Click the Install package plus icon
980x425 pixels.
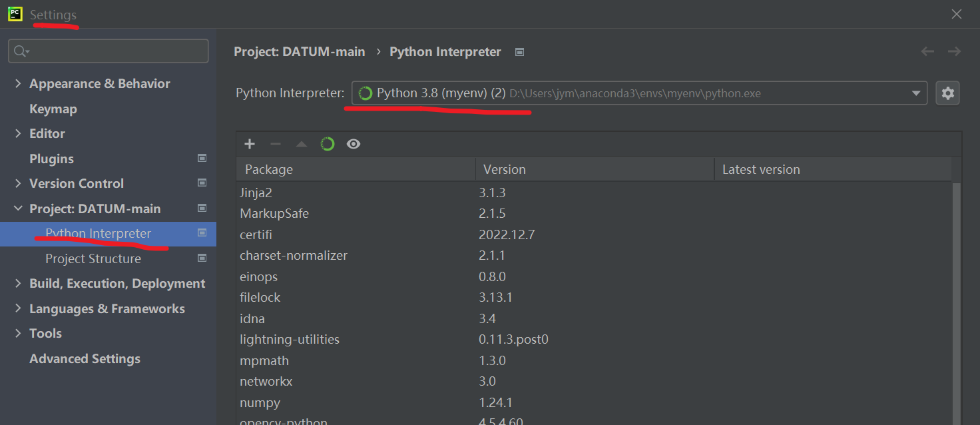pyautogui.click(x=250, y=144)
